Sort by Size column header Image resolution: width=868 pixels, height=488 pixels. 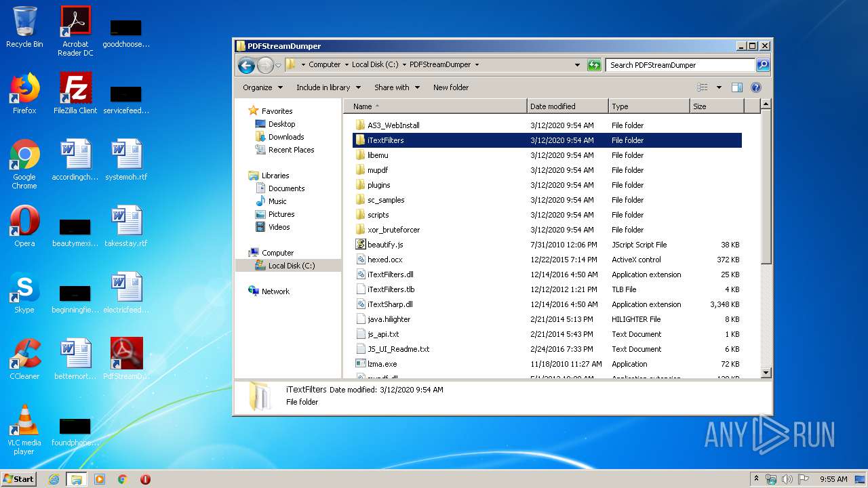click(x=717, y=106)
